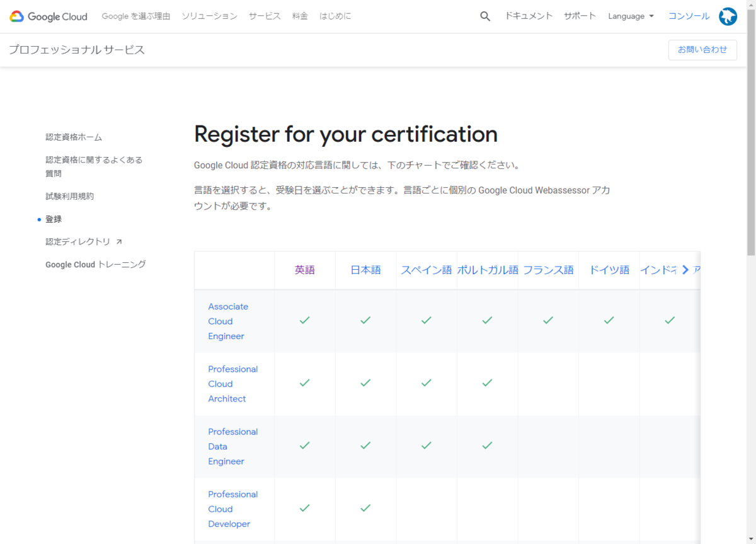Click the Google Cloud logo

point(49,16)
